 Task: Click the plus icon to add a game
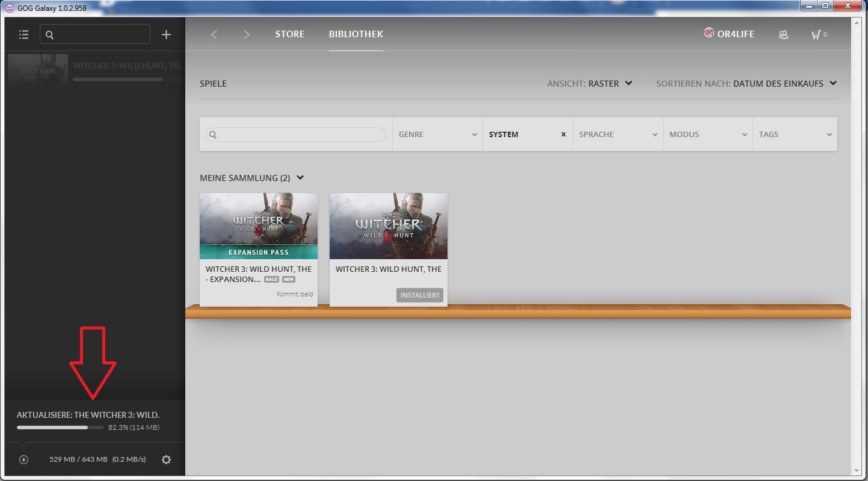click(167, 35)
